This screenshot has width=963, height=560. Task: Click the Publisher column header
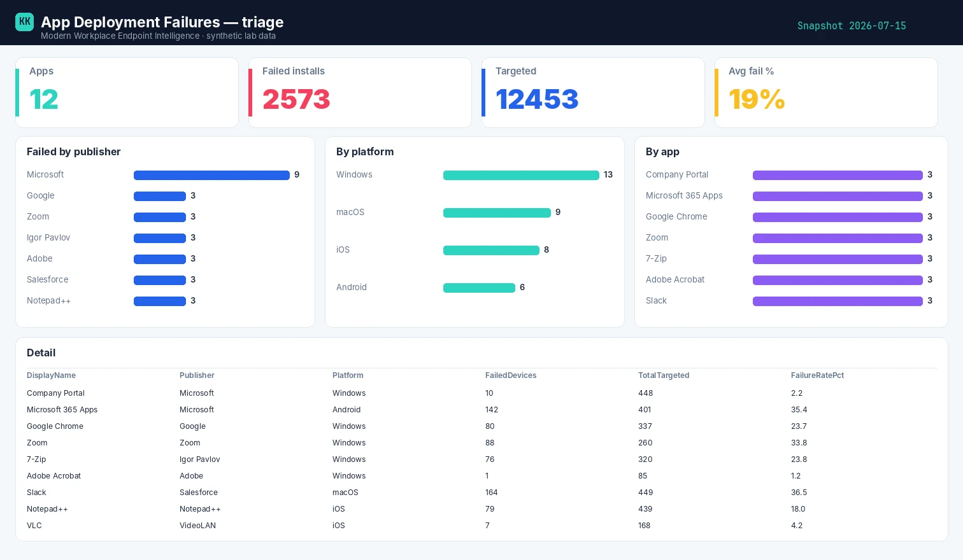(x=197, y=375)
